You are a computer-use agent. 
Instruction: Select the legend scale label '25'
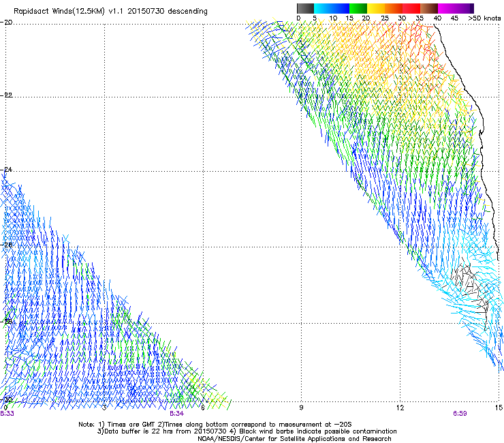click(385, 18)
